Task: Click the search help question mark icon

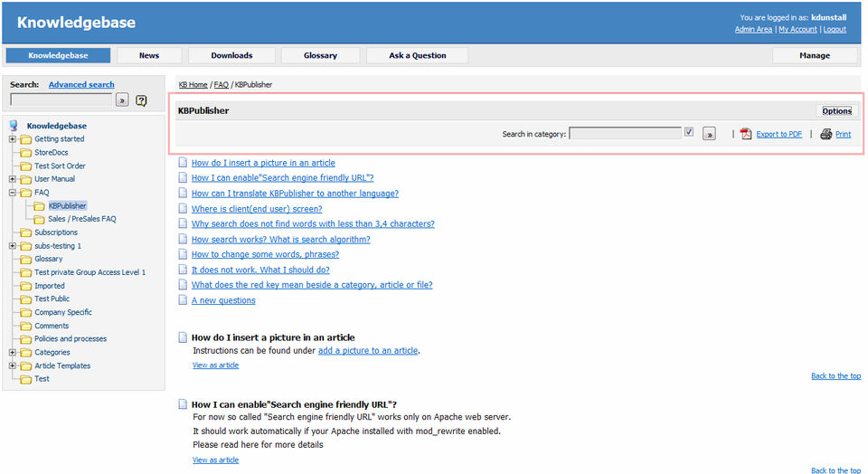Action: (141, 100)
